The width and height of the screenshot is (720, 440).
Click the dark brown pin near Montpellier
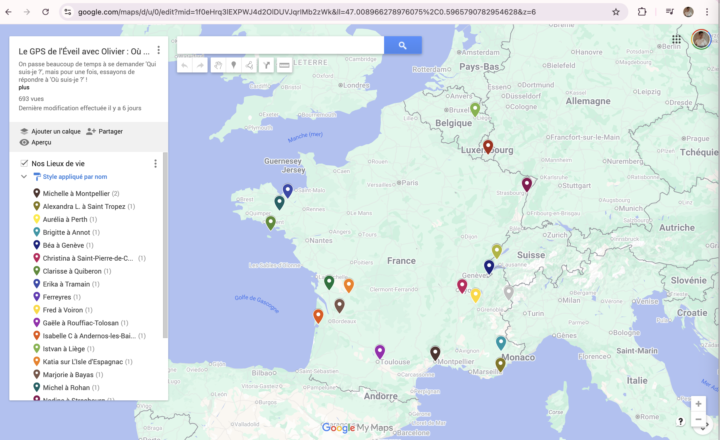click(435, 353)
